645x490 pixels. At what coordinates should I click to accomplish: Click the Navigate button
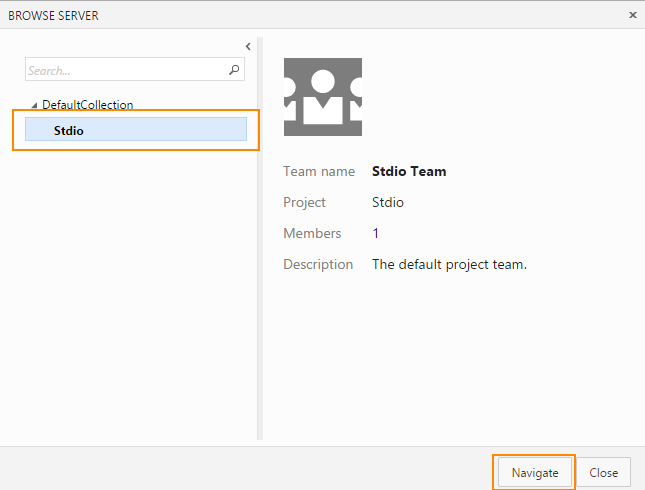535,472
